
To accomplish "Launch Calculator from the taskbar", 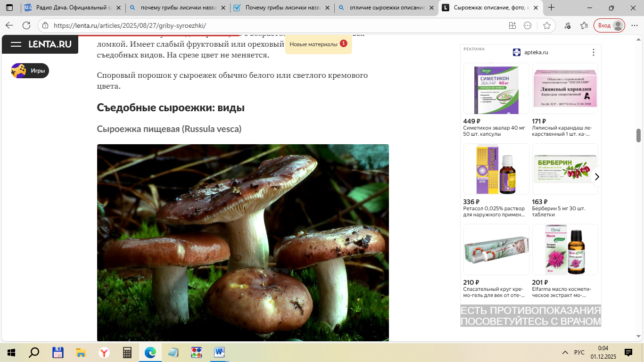I will click(x=127, y=352).
